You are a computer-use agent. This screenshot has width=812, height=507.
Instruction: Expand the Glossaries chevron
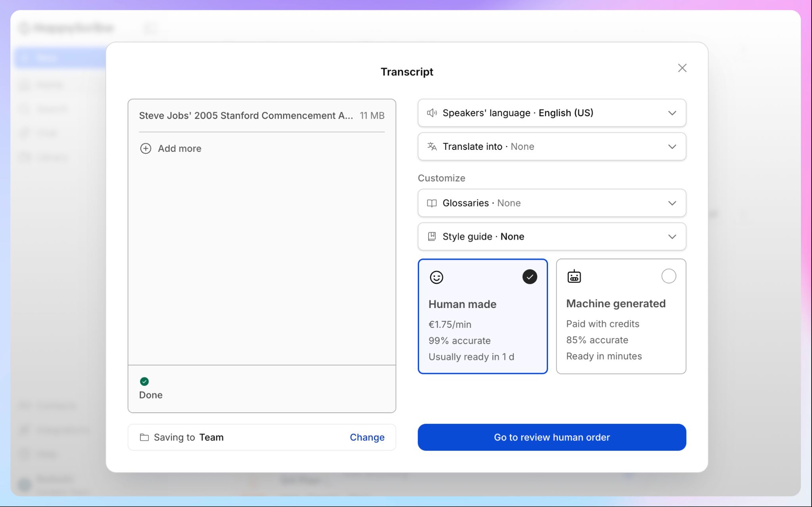672,203
